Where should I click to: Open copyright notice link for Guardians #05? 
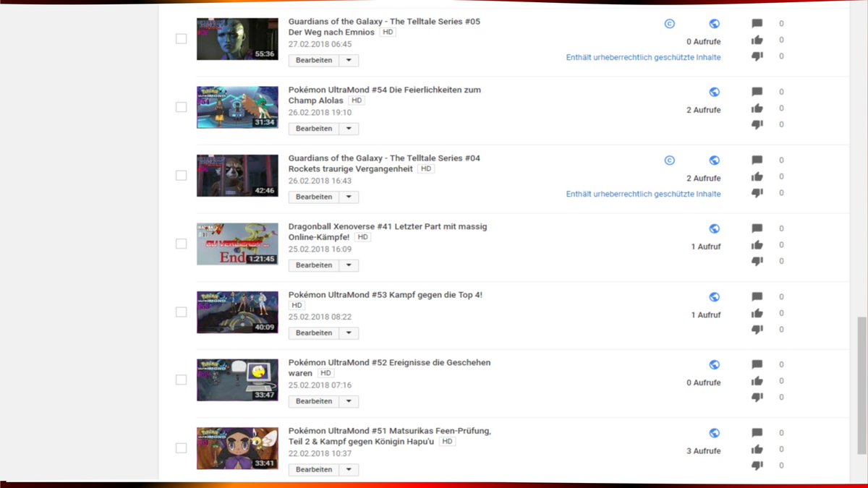pos(643,57)
